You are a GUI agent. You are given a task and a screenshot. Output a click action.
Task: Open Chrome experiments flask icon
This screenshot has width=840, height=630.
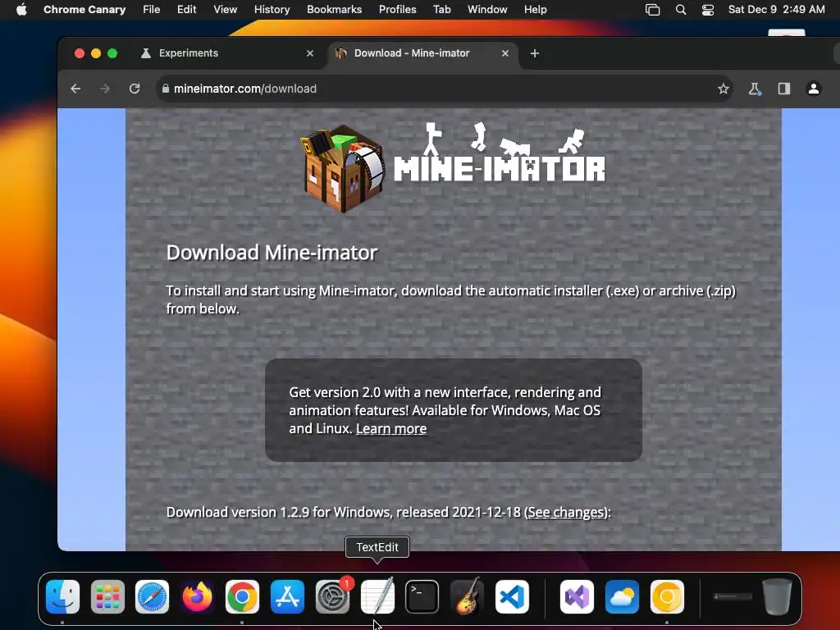pyautogui.click(x=755, y=89)
